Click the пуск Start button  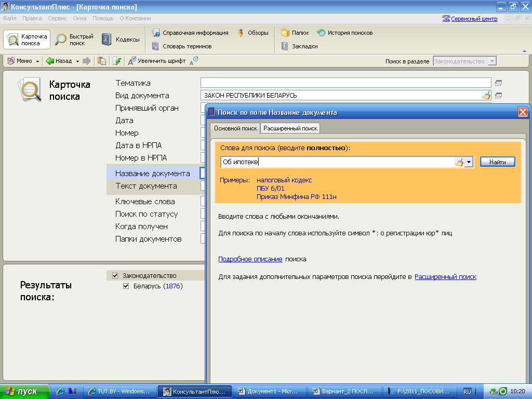(x=25, y=392)
